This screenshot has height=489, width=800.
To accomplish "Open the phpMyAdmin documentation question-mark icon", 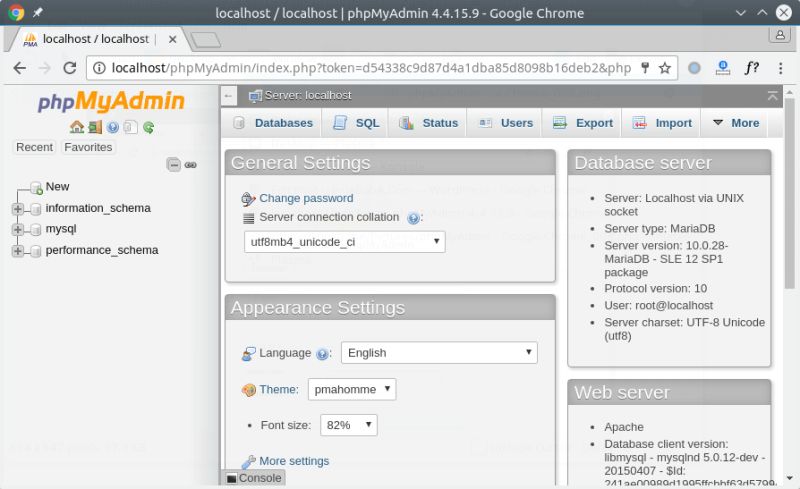I will pyautogui.click(x=113, y=127).
